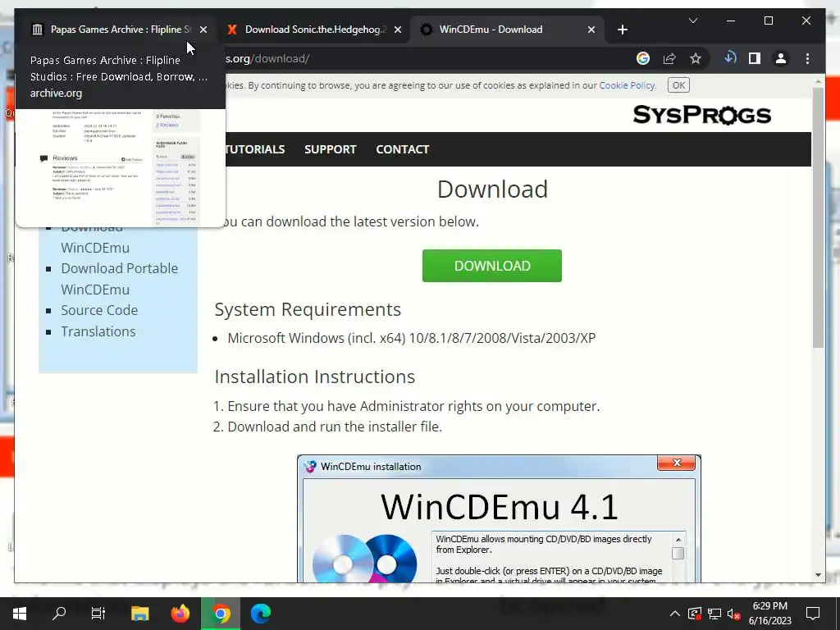Screen dimensions: 840x630
Task: Click the muted volume tray icon
Action: coord(733,614)
